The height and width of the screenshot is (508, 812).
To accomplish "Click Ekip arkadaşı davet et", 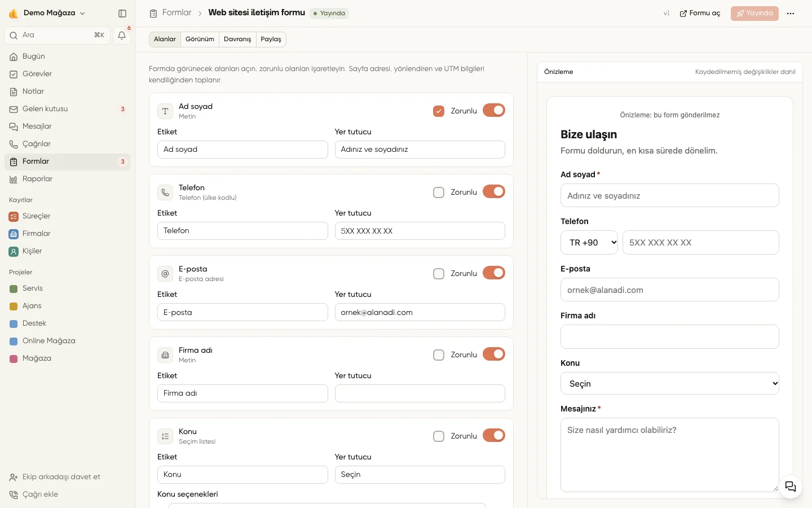I will [55, 477].
